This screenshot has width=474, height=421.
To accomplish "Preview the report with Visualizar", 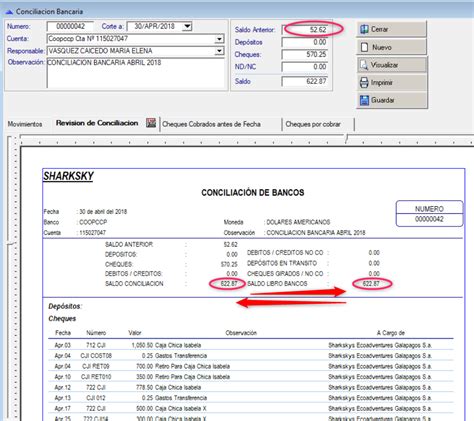I will click(x=391, y=65).
